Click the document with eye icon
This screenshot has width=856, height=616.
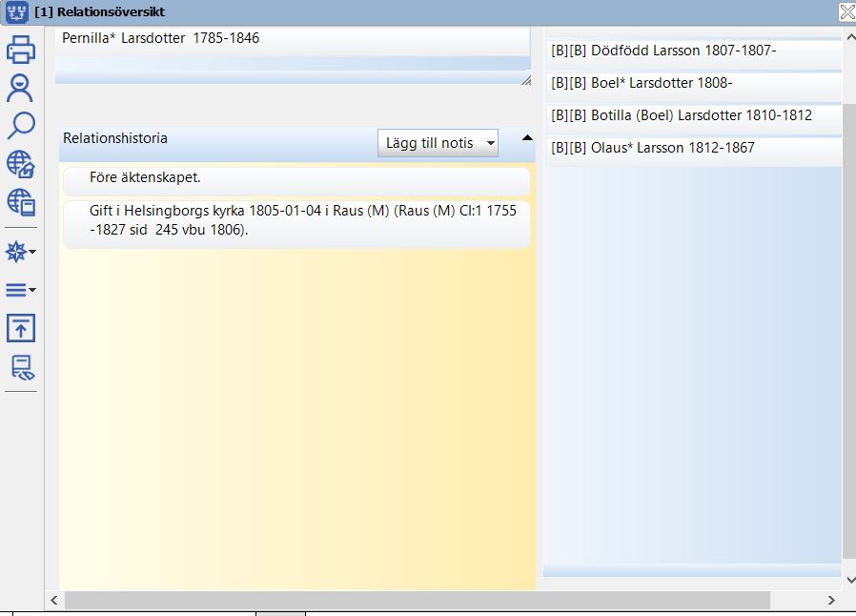22,367
